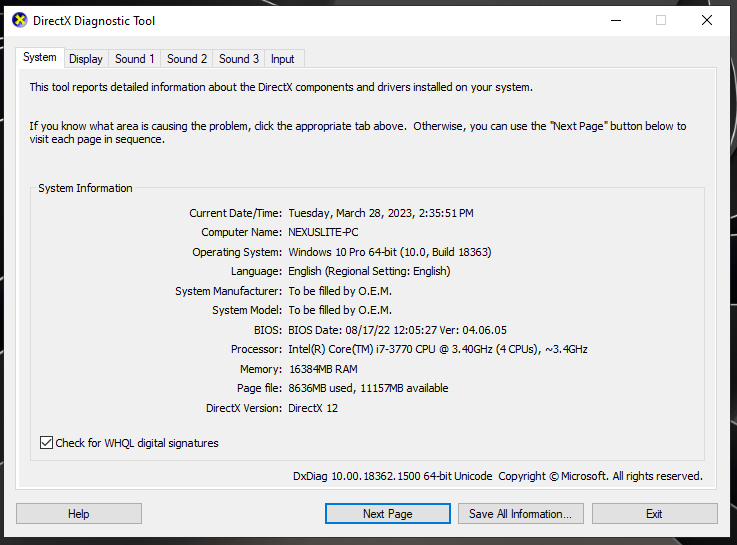737x545 pixels.
Task: Minimize the DirectX Diagnostic Tool window
Action: [x=616, y=20]
